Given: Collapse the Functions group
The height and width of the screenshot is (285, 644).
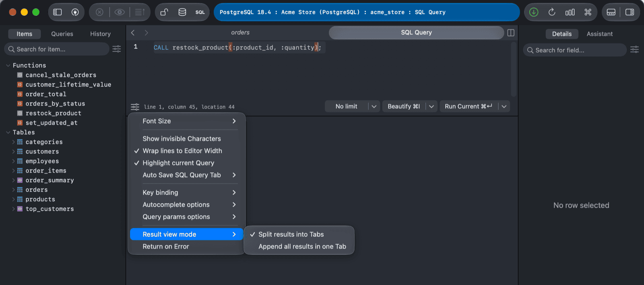Looking at the screenshot, I should click(x=8, y=65).
